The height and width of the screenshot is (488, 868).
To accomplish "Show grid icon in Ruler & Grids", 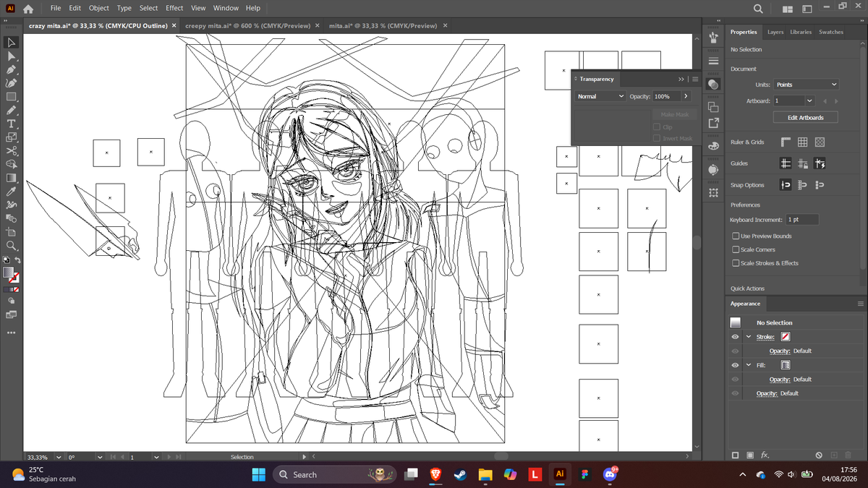I will coord(804,142).
